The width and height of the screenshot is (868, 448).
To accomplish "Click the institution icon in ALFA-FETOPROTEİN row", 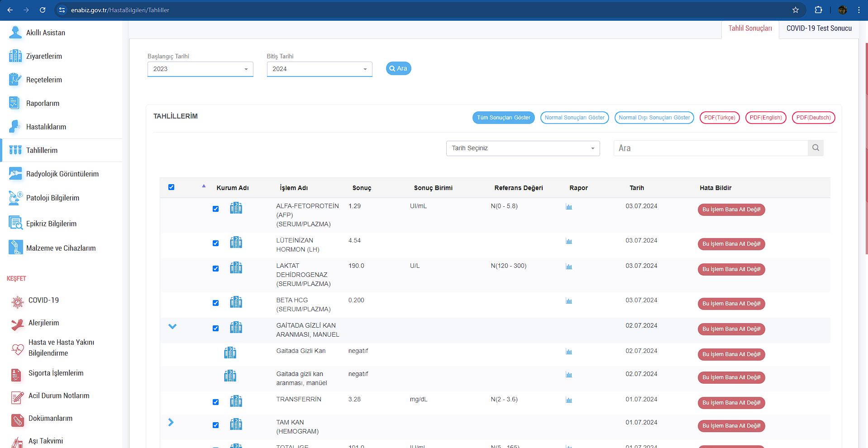I will pyautogui.click(x=236, y=208).
